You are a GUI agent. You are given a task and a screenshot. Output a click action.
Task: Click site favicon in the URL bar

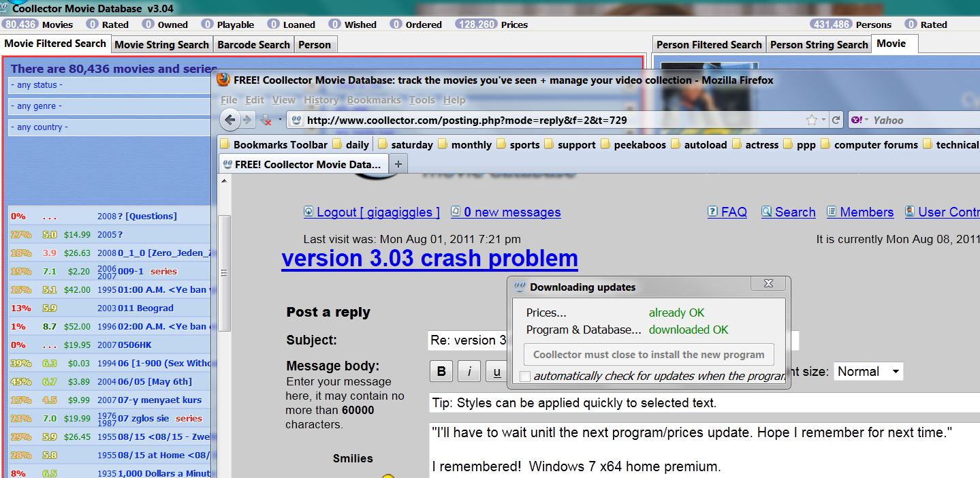(x=296, y=121)
